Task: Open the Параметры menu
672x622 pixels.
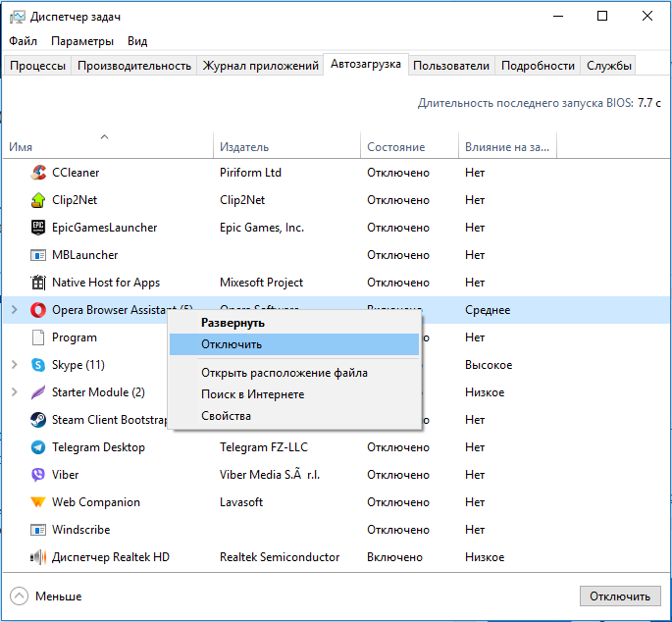Action: pyautogui.click(x=82, y=41)
